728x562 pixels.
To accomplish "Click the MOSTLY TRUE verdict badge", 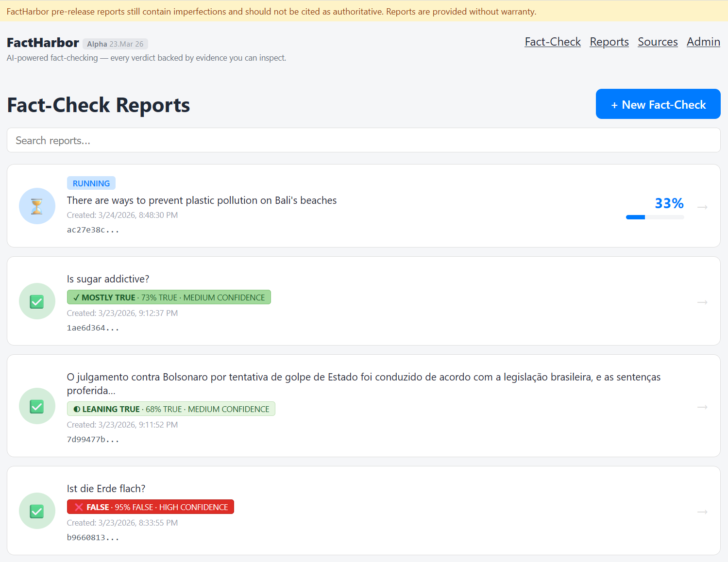I will [x=169, y=298].
